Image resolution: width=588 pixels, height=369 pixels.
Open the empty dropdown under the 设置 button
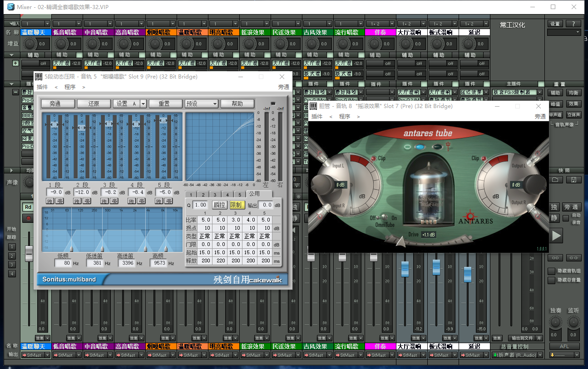pos(564,32)
